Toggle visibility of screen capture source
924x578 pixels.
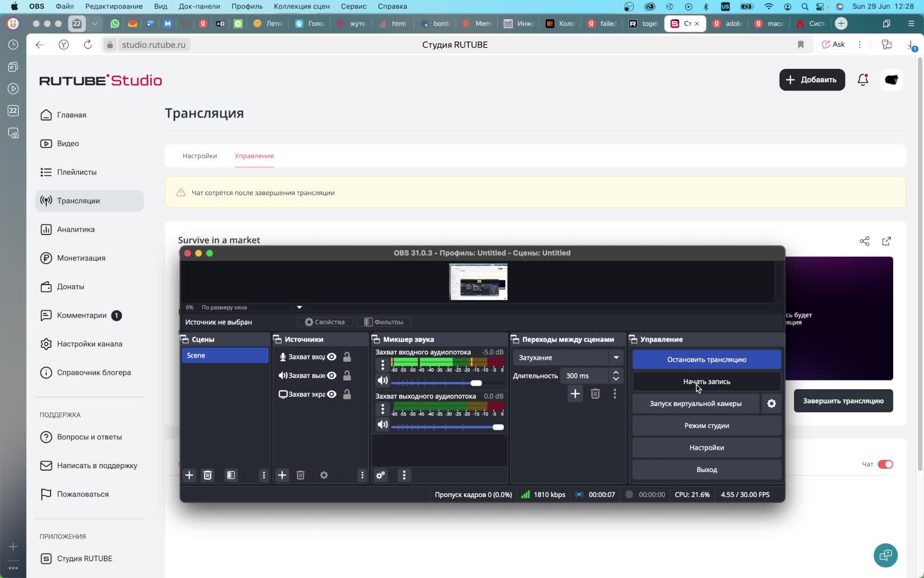click(x=332, y=394)
